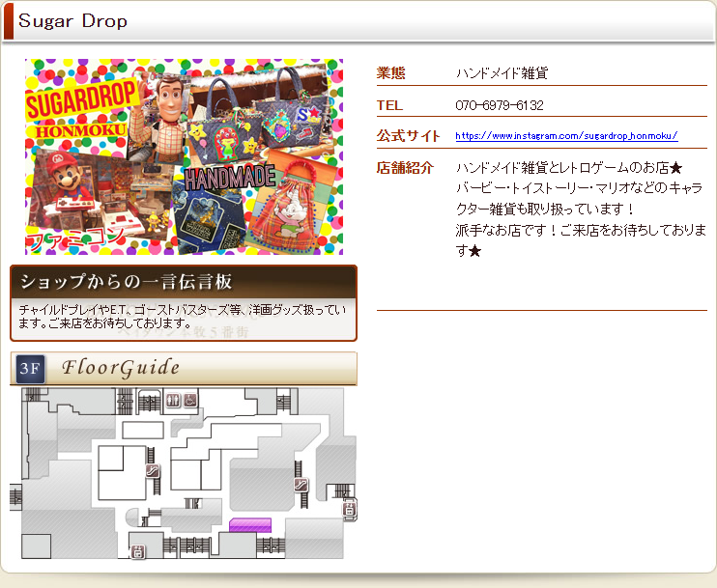Click the phone number 070-6979-6132
The image size is (717, 588).
coord(499,105)
